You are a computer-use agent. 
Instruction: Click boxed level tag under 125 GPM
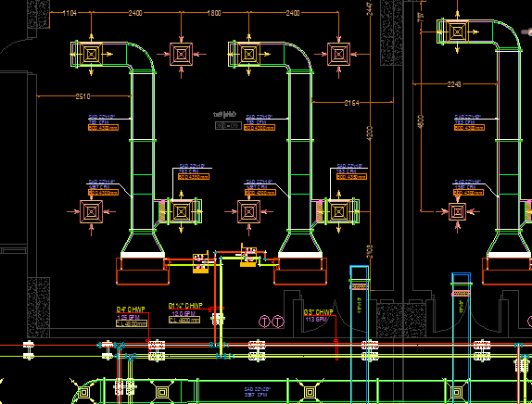pos(132,323)
